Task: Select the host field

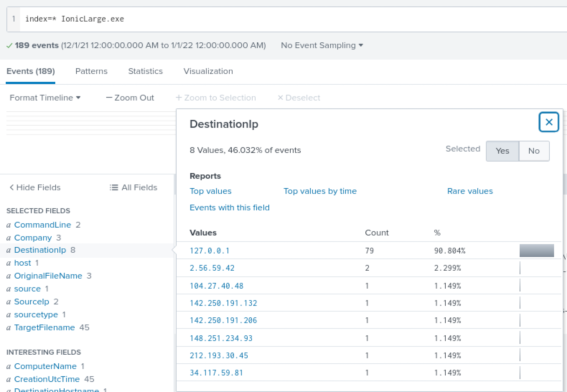Action: [x=23, y=263]
